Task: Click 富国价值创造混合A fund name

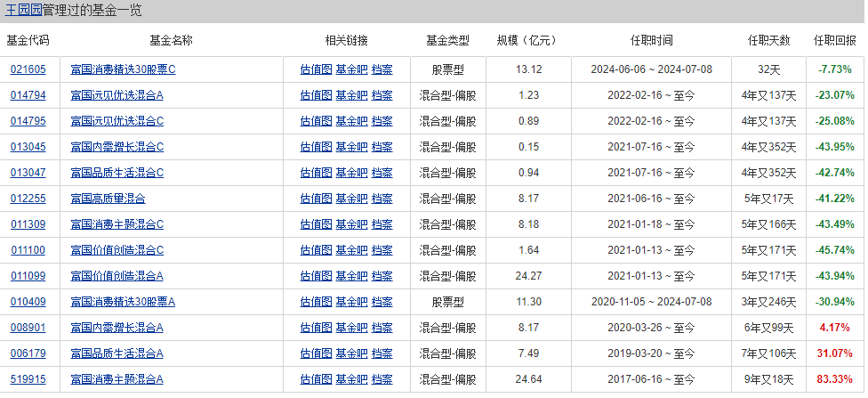Action: point(117,275)
